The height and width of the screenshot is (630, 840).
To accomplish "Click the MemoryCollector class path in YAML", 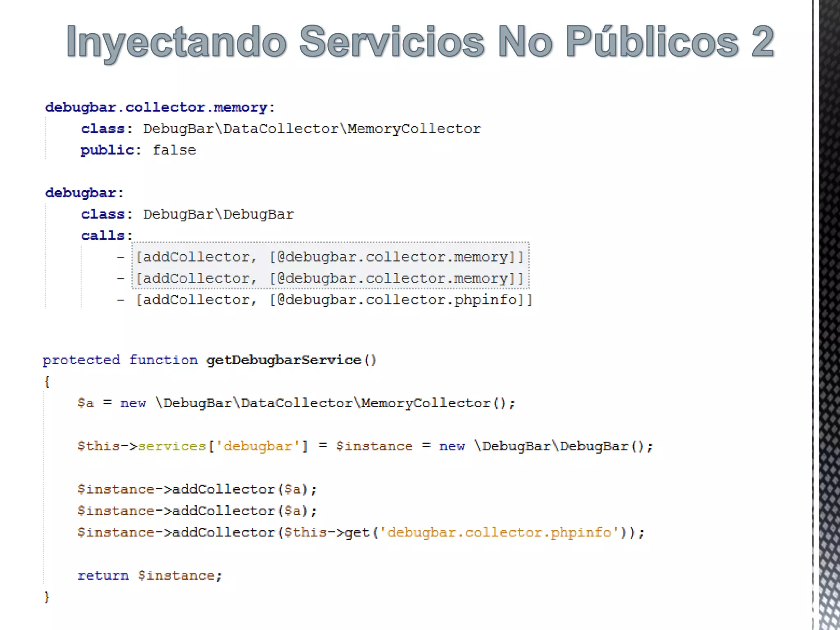I will point(312,129).
